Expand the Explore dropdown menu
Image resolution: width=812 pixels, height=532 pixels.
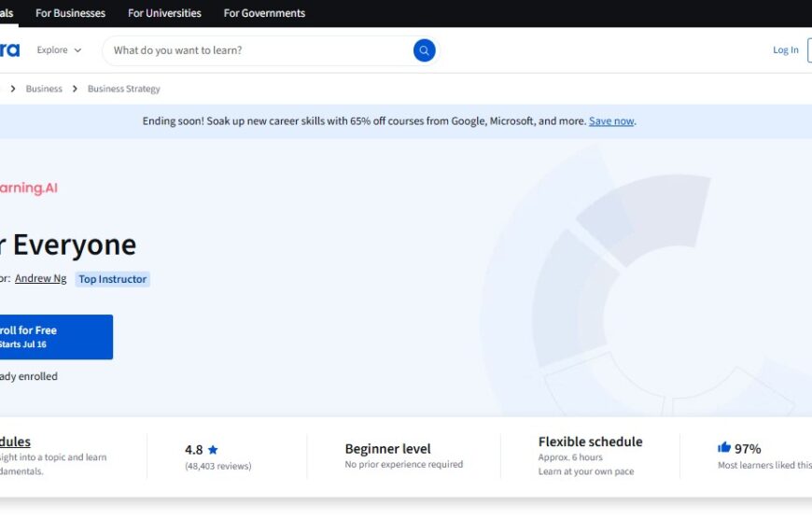click(59, 50)
